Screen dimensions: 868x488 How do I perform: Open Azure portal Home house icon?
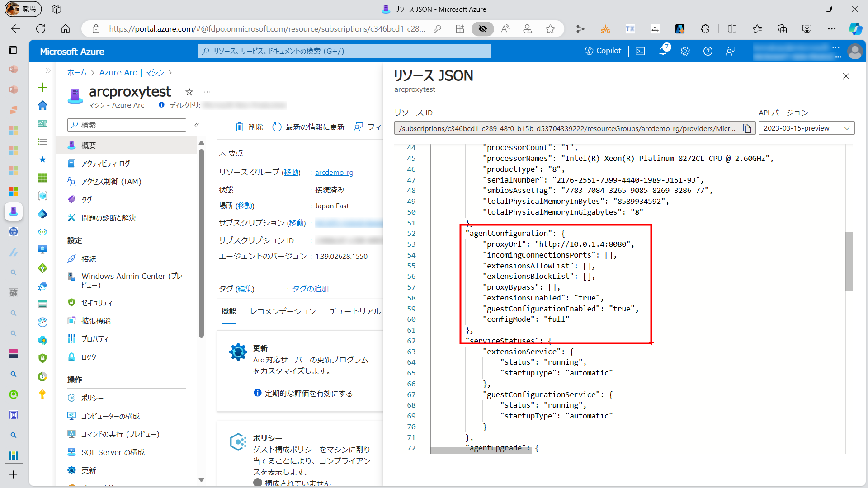tap(42, 105)
